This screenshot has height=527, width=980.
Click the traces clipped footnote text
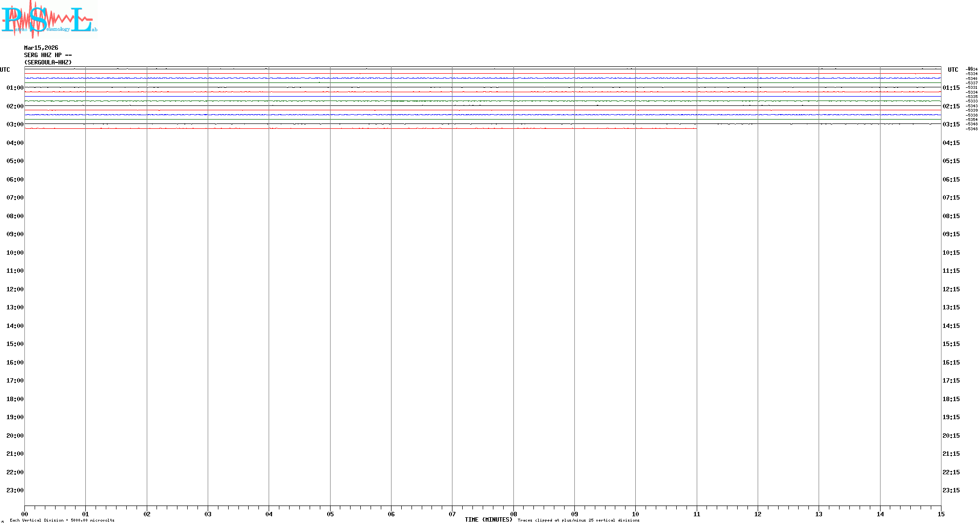578,520
